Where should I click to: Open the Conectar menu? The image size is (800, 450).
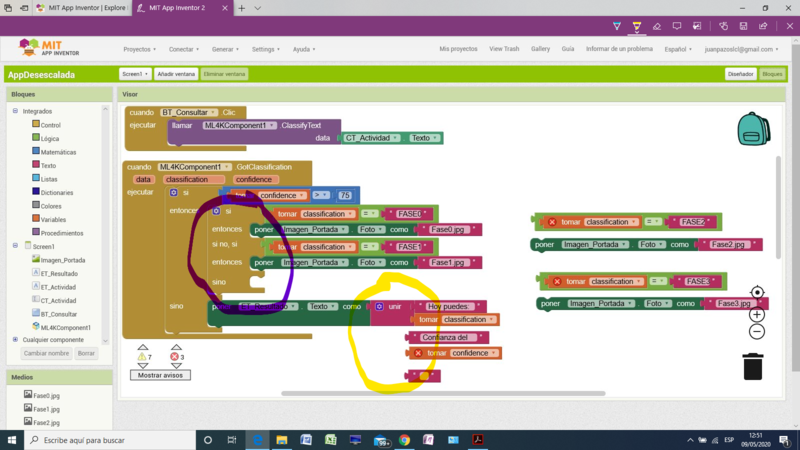pyautogui.click(x=183, y=49)
